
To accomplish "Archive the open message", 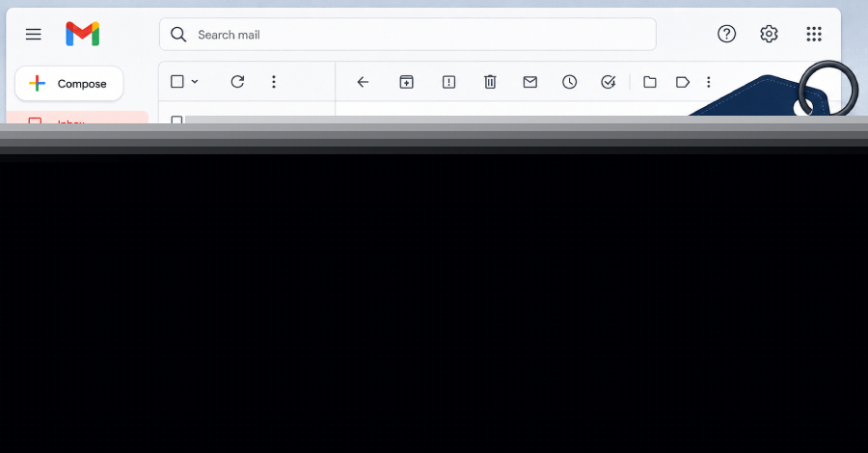I will (406, 82).
